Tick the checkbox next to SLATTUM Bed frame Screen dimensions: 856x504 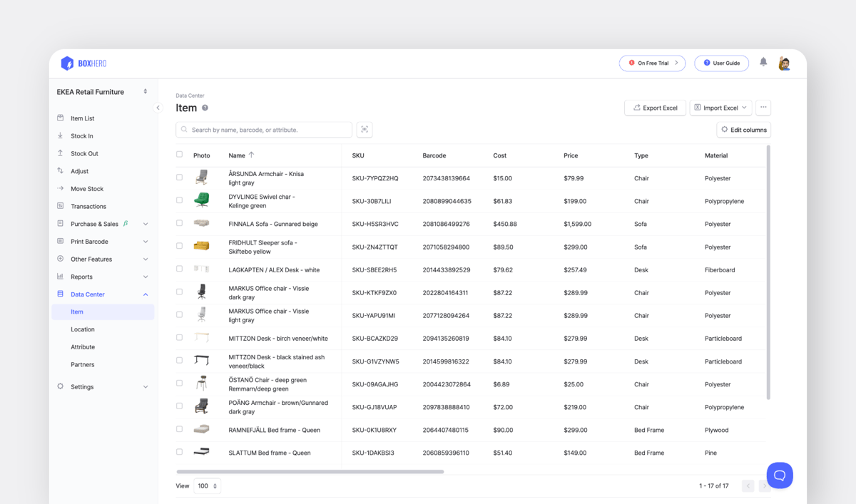point(179,452)
